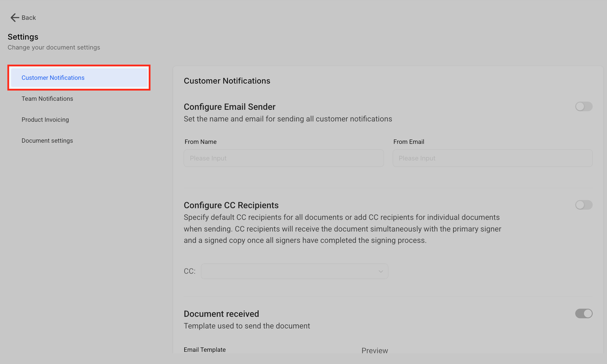Screen dimensions: 607x364
Task: Go to Product Invoicing section
Action: tap(45, 120)
